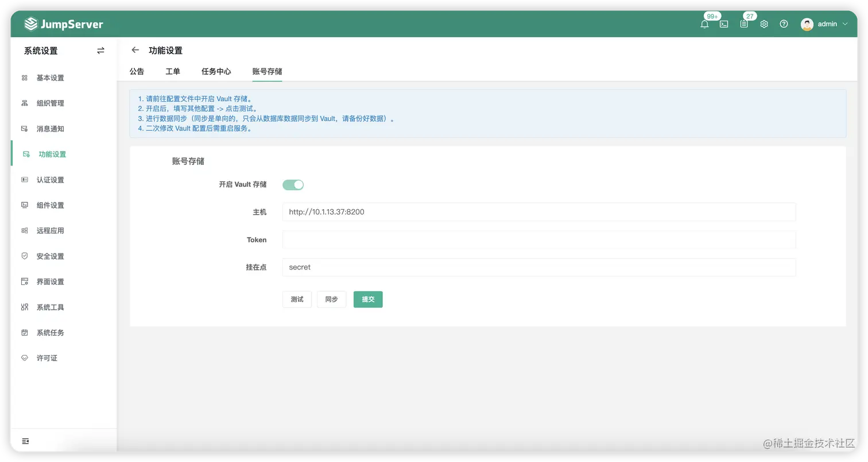
Task: Click the 许可证 diamond icon
Action: point(25,358)
